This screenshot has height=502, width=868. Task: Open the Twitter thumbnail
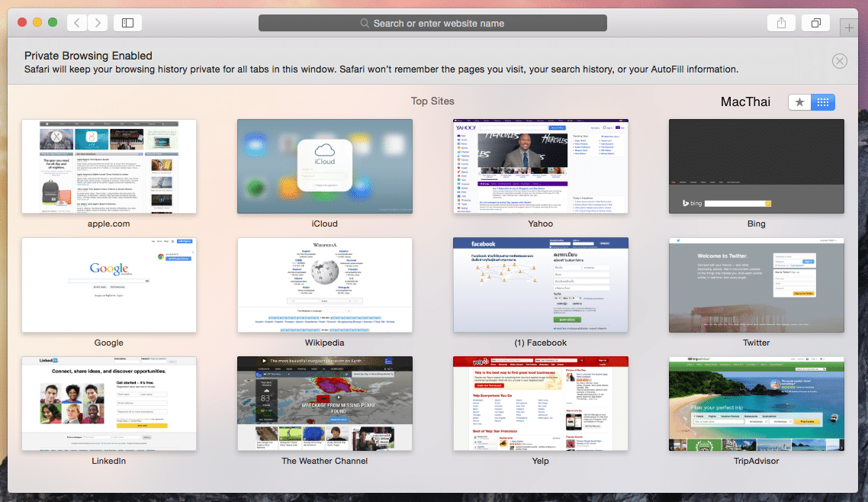[x=757, y=285]
